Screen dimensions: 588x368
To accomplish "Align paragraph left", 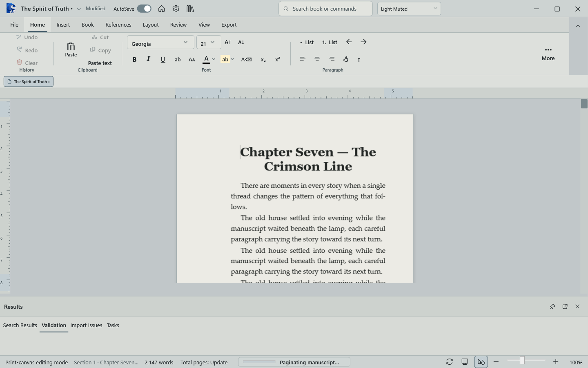I will pyautogui.click(x=303, y=59).
